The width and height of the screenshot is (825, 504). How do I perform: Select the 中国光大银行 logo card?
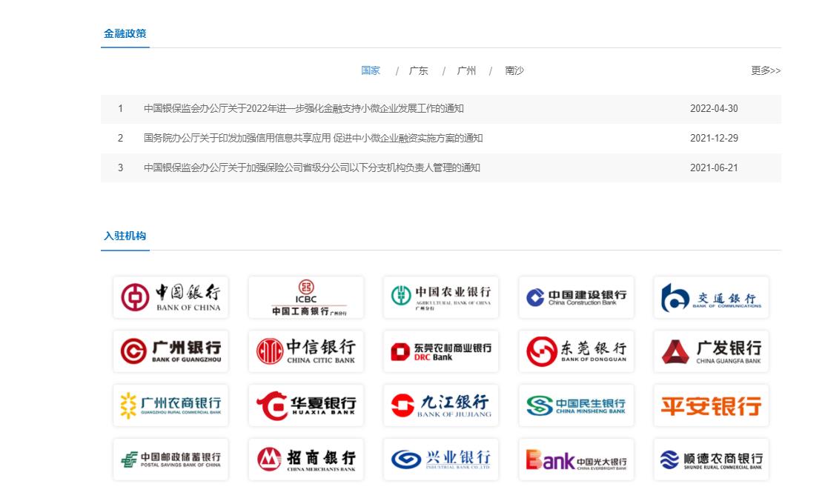[x=576, y=460]
